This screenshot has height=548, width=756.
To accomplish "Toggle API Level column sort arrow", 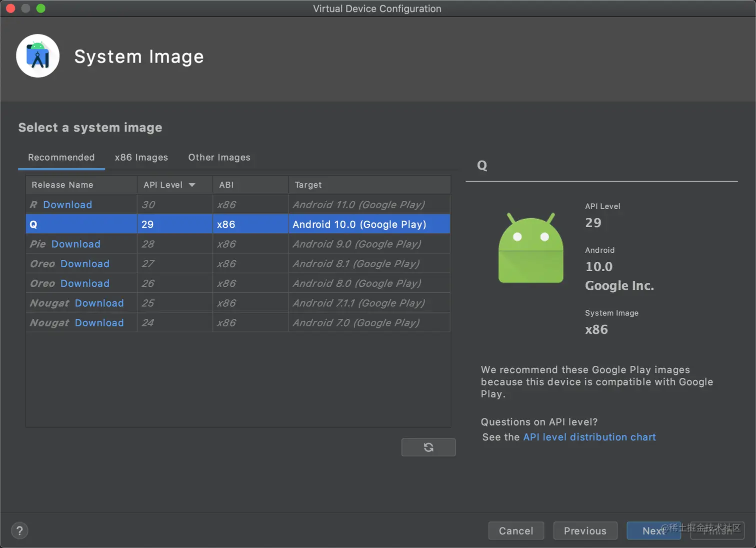I will coord(192,185).
